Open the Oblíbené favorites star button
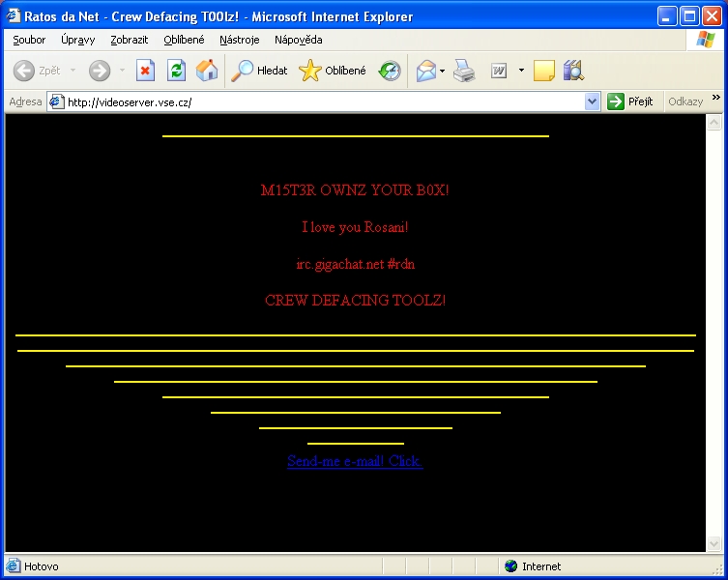 [333, 71]
